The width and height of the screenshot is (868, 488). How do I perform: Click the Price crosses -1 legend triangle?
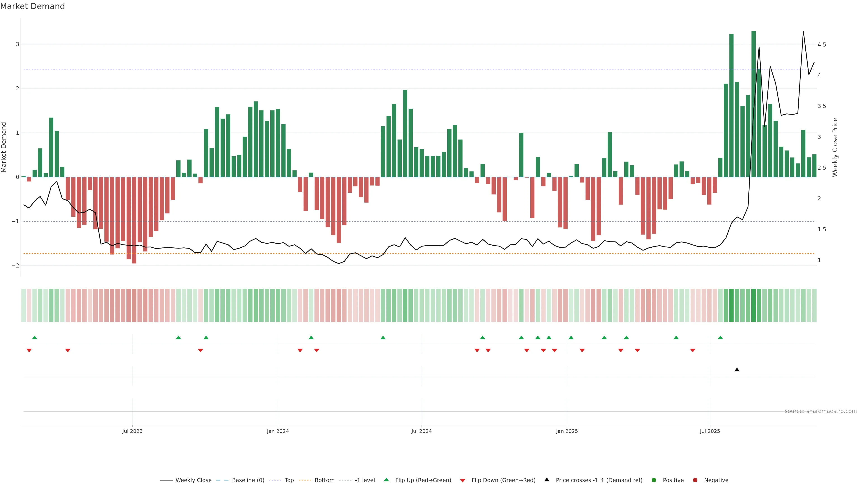tap(547, 480)
